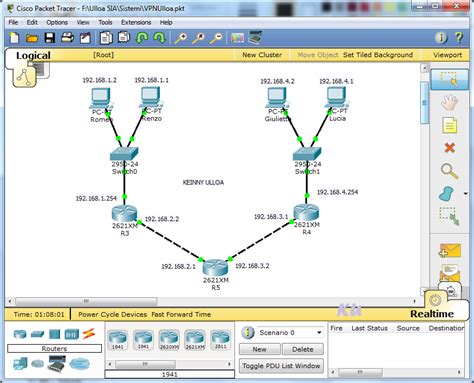Screen dimensions: 474x383
Task: Click the Add Simple PDU envelope
Action: pos(450,251)
